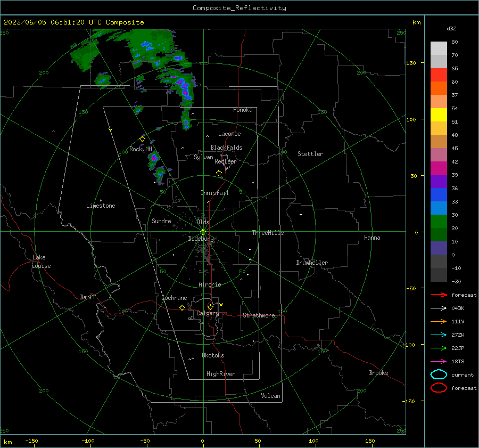
Task: Click the yellow diamond marker below RedDeer
Action: pos(219,173)
